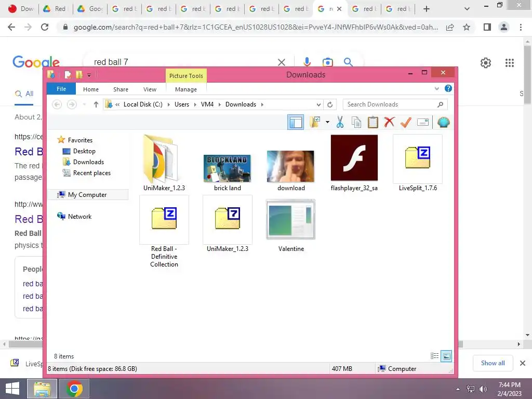Click the email envelope toolbar icon

[423, 122]
